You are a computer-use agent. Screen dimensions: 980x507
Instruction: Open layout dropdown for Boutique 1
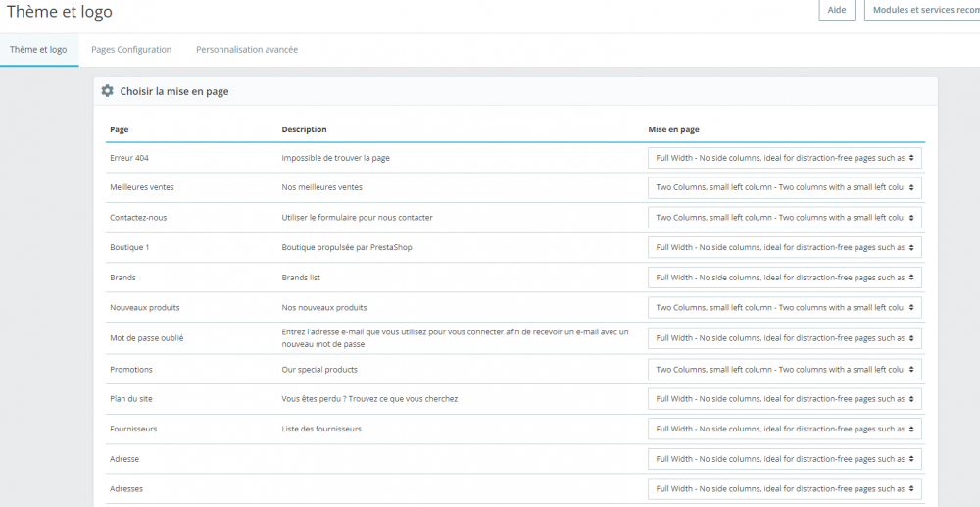click(785, 247)
